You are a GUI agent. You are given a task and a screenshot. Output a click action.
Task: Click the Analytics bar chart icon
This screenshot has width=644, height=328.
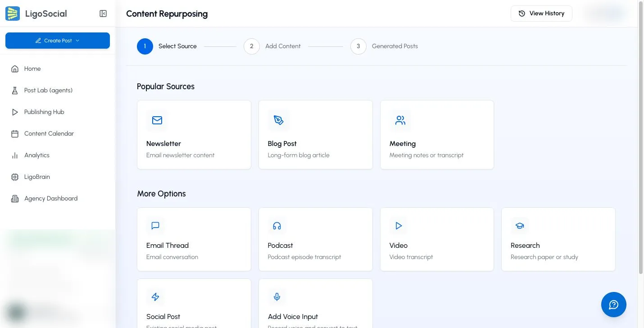(15, 155)
